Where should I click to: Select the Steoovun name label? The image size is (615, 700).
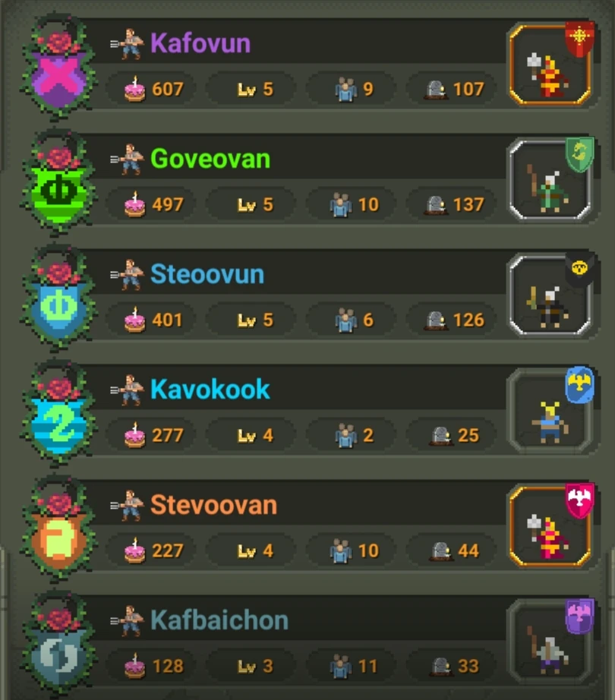(207, 274)
